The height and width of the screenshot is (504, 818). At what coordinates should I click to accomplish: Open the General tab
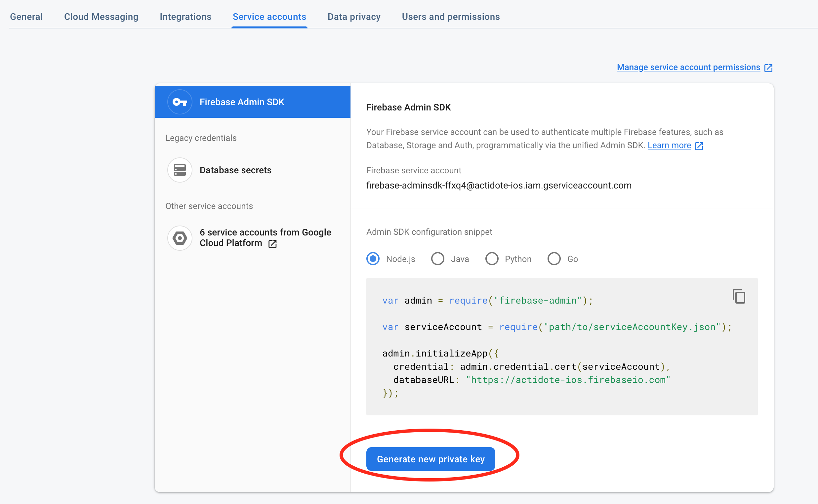pyautogui.click(x=26, y=17)
